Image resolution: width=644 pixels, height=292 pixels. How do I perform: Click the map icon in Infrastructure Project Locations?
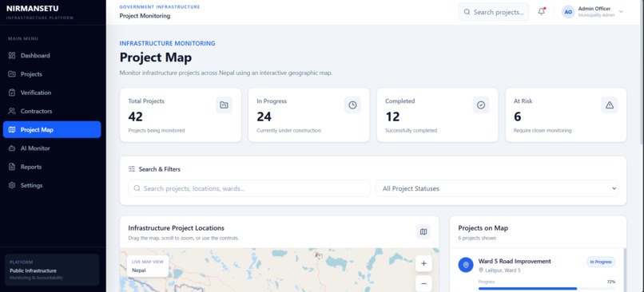coord(423,231)
